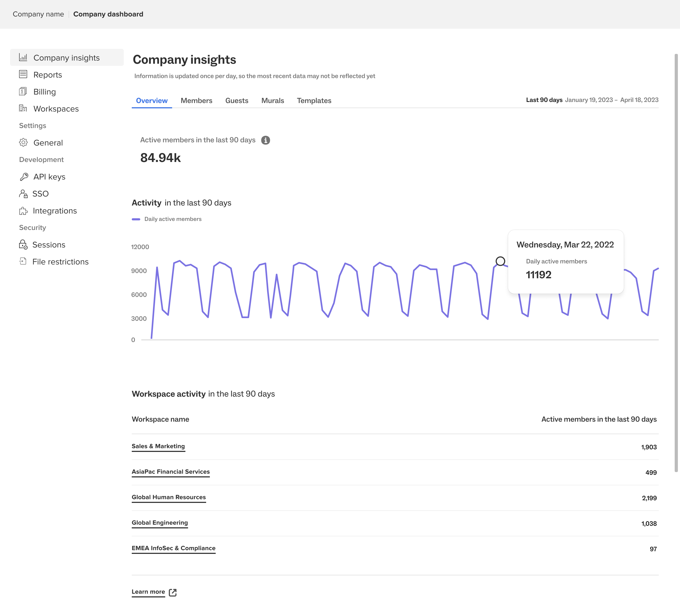Image resolution: width=680 pixels, height=616 pixels.
Task: Open the Last 90 days date range selector
Action: coord(544,100)
